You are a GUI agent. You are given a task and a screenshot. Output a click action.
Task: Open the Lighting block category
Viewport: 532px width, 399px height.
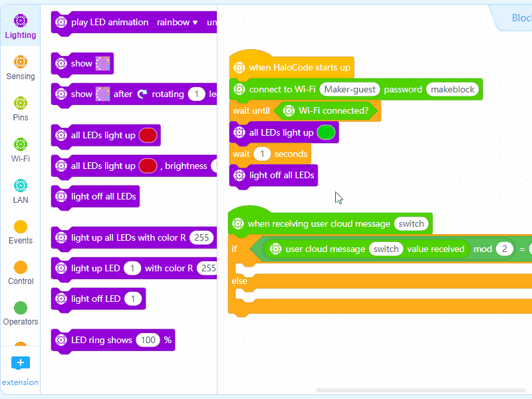click(x=21, y=27)
